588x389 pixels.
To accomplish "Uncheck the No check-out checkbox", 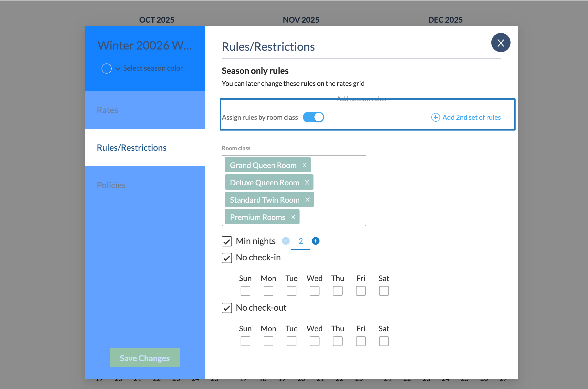I will point(227,308).
